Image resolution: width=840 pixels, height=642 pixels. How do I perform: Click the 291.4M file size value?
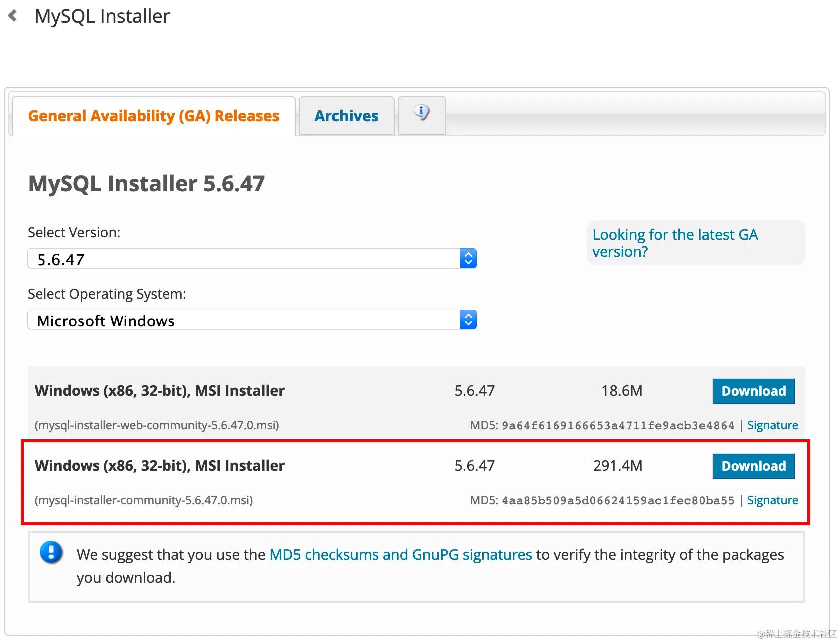618,466
